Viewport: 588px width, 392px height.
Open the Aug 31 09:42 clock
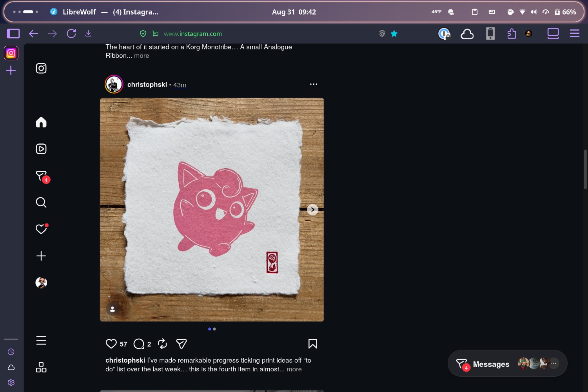294,12
